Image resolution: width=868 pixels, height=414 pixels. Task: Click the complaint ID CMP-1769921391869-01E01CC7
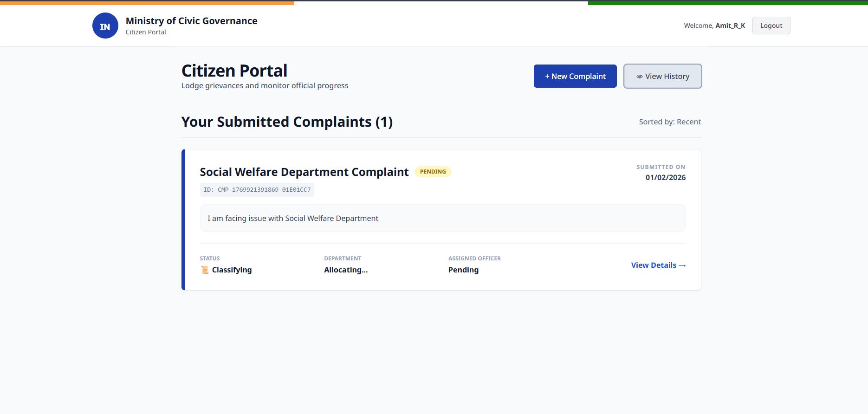257,190
